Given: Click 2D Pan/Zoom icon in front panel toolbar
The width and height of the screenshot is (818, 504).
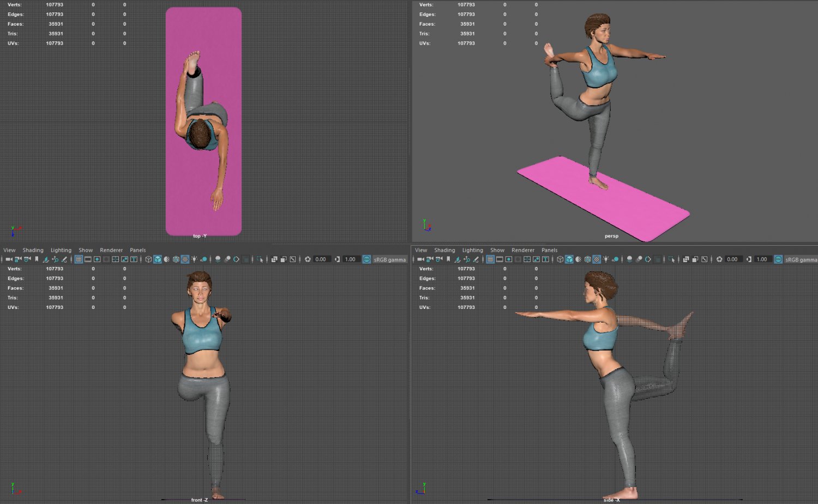Looking at the screenshot, I should pos(55,259).
